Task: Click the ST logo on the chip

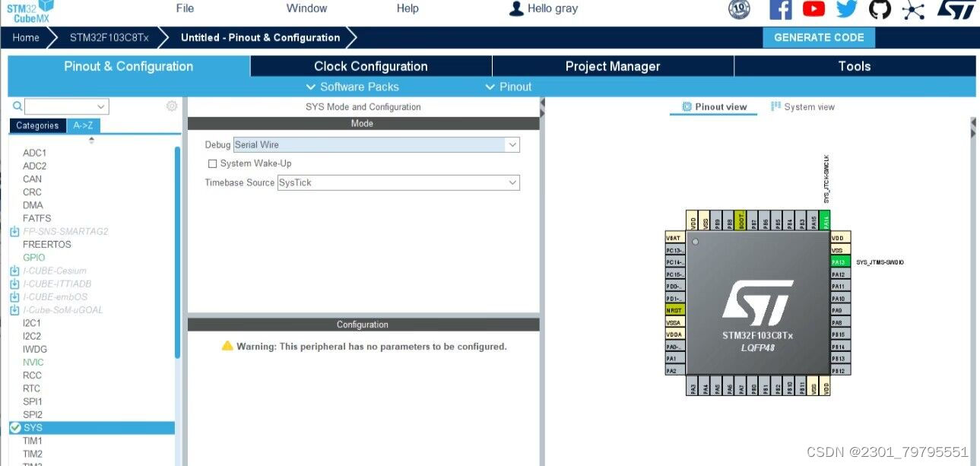Action: coord(757,303)
